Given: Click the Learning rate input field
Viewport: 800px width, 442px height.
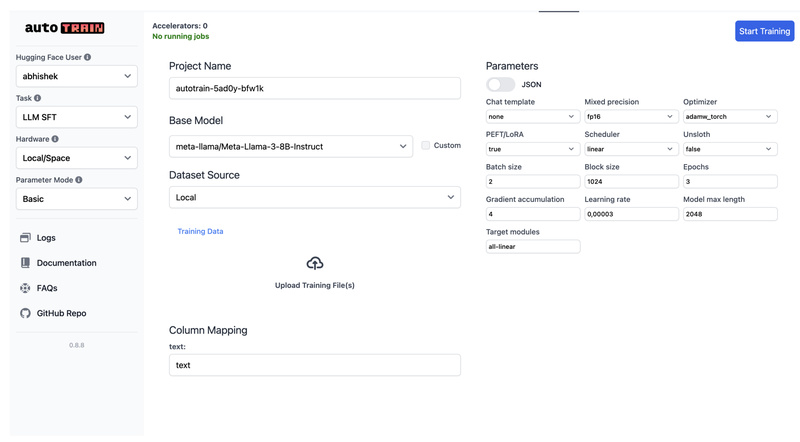Looking at the screenshot, I should click(x=630, y=214).
